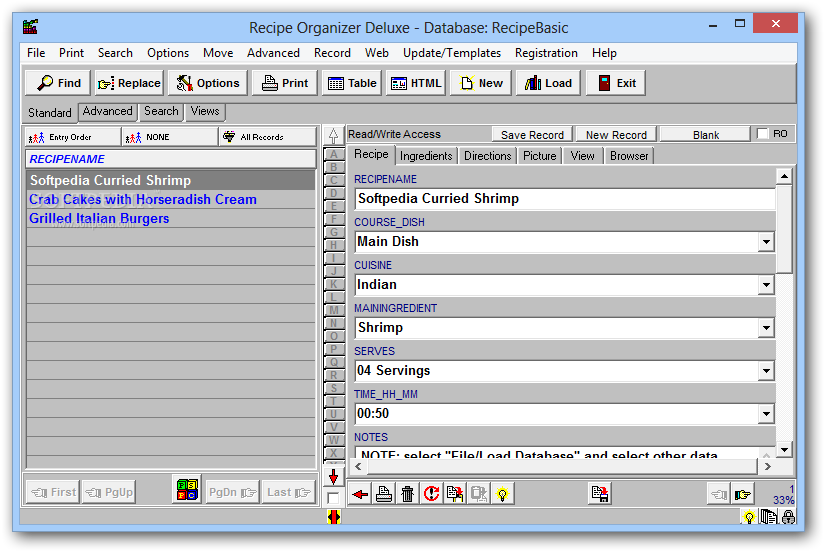Viewport: 825px width, 552px height.
Task: Click the Save Record button
Action: 532,135
